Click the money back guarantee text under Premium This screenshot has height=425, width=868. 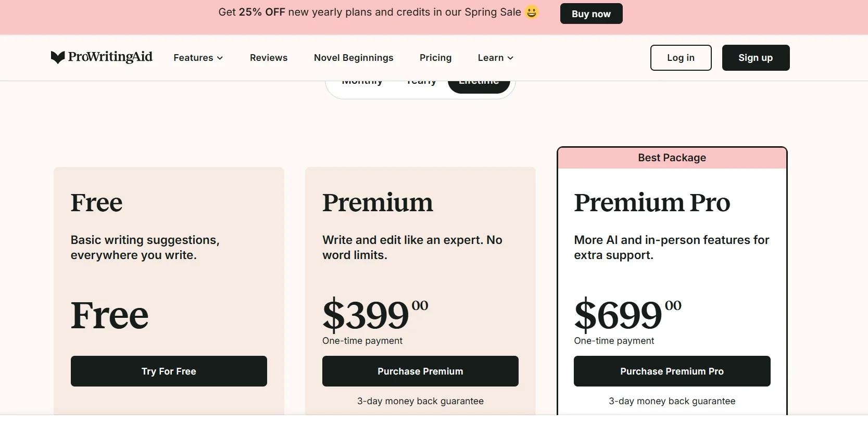pyautogui.click(x=420, y=401)
